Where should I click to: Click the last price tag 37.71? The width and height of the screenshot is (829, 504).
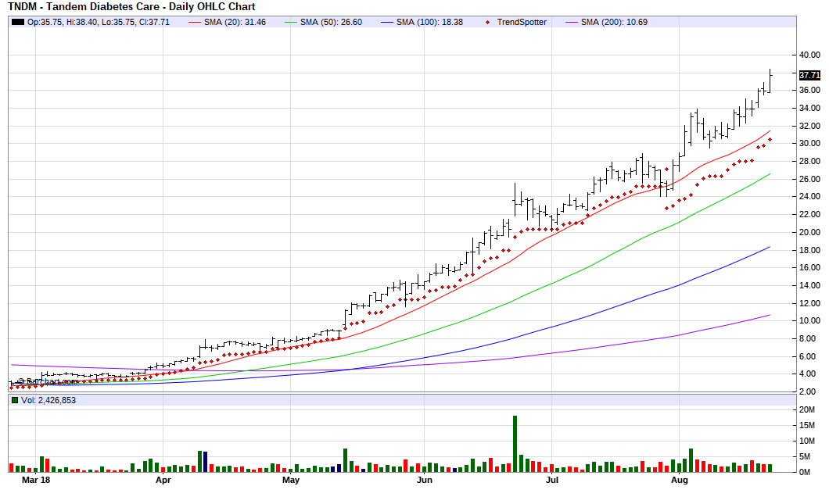pyautogui.click(x=809, y=75)
